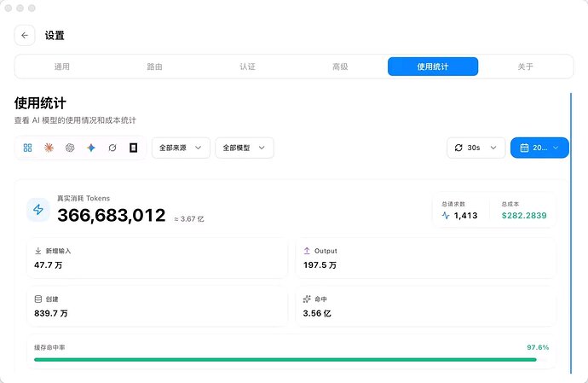Open the blue date range dropdown
Viewport: 588px width, 383px height.
click(x=539, y=148)
